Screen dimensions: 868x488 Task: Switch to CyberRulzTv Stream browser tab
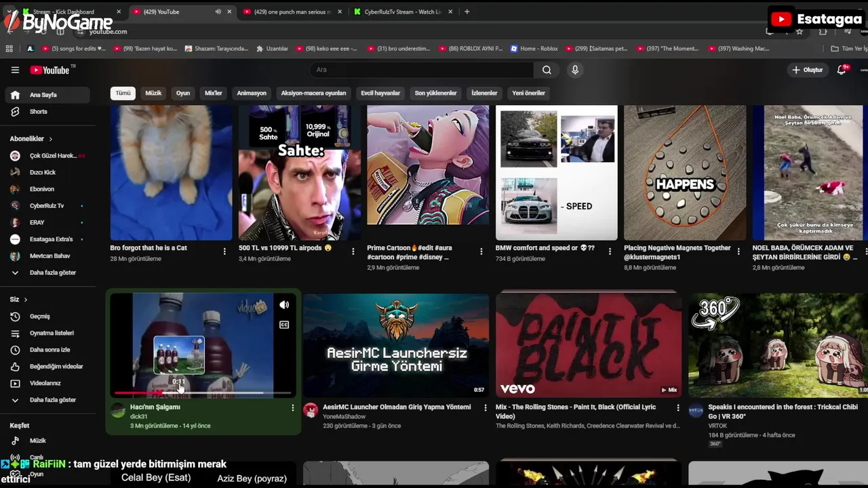point(403,12)
